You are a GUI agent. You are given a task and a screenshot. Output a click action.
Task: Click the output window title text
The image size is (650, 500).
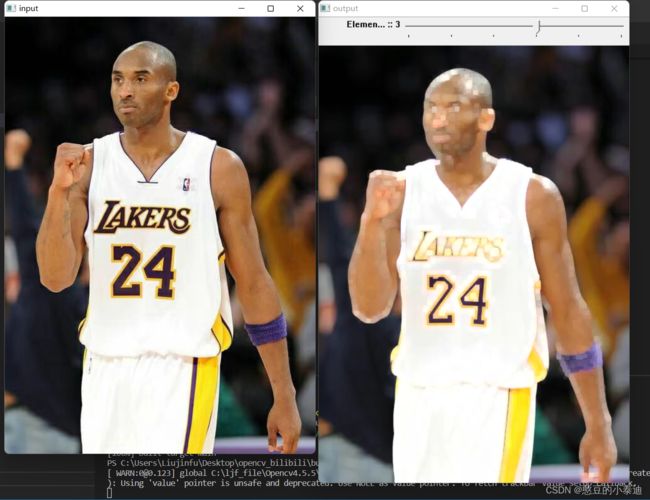pyautogui.click(x=345, y=8)
